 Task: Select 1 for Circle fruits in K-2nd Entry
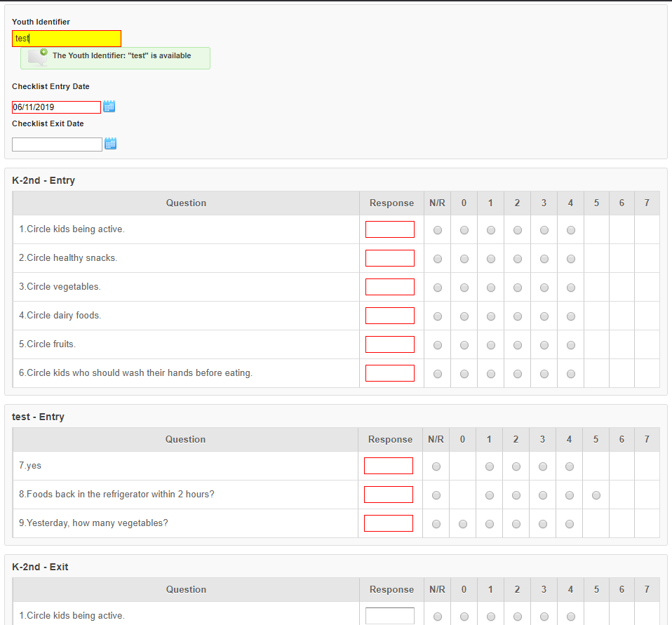[491, 345]
